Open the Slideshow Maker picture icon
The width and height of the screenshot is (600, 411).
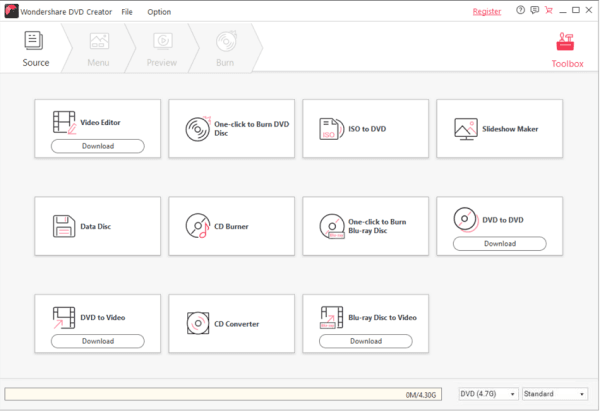tap(466, 129)
